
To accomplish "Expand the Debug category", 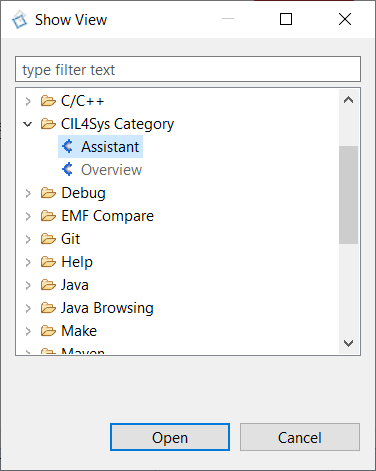I will click(x=28, y=193).
